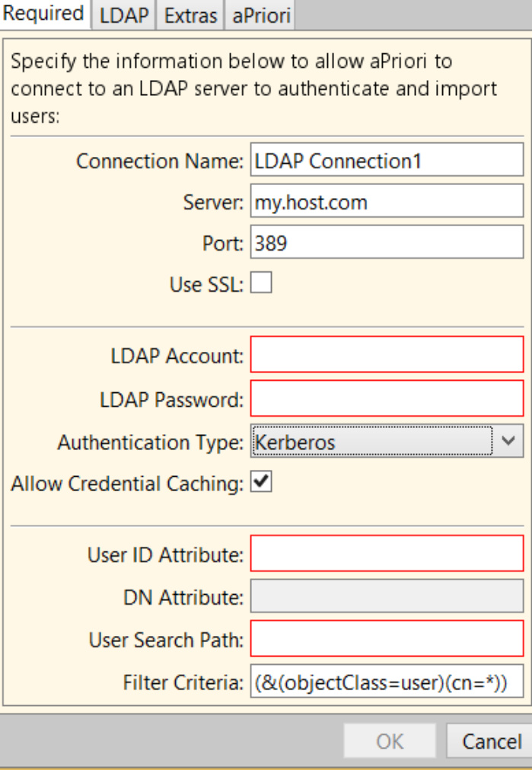Uncheck Allow Credential Caching
Image resolution: width=532 pixels, height=770 pixels.
pyautogui.click(x=261, y=484)
